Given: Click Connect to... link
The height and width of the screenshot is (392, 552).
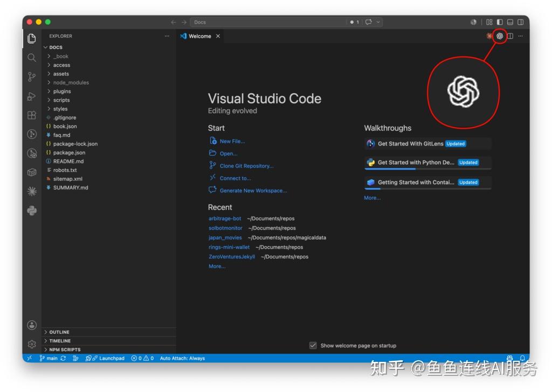Looking at the screenshot, I should point(235,178).
